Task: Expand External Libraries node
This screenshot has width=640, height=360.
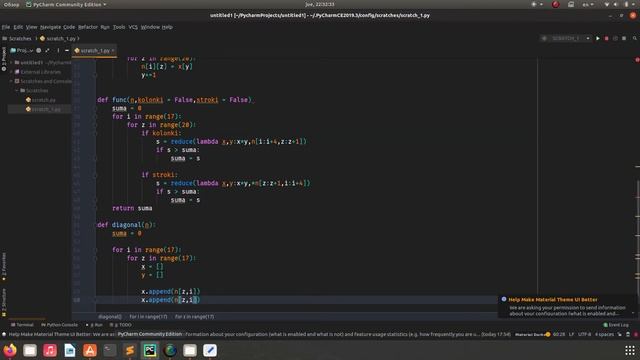Action: 11,72
